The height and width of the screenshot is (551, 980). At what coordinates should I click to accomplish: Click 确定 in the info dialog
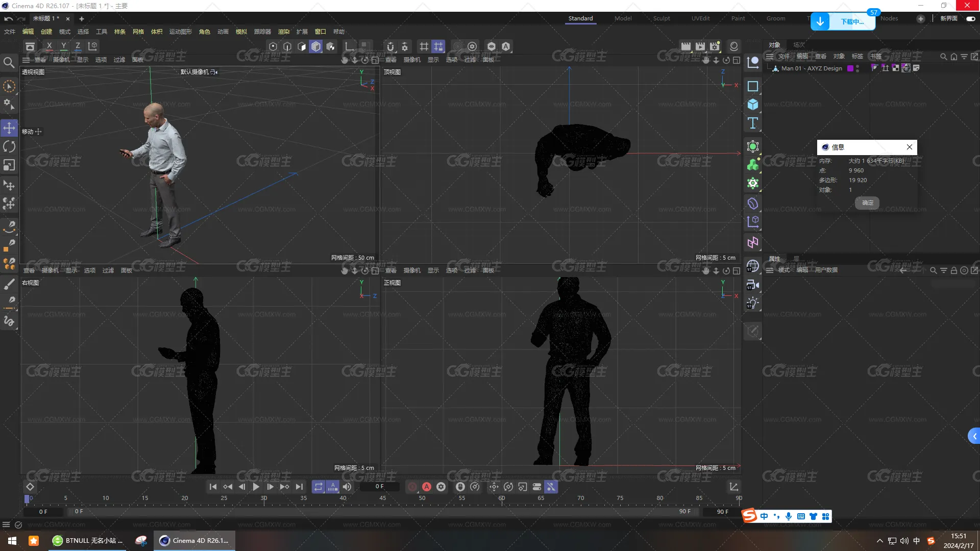tap(867, 203)
